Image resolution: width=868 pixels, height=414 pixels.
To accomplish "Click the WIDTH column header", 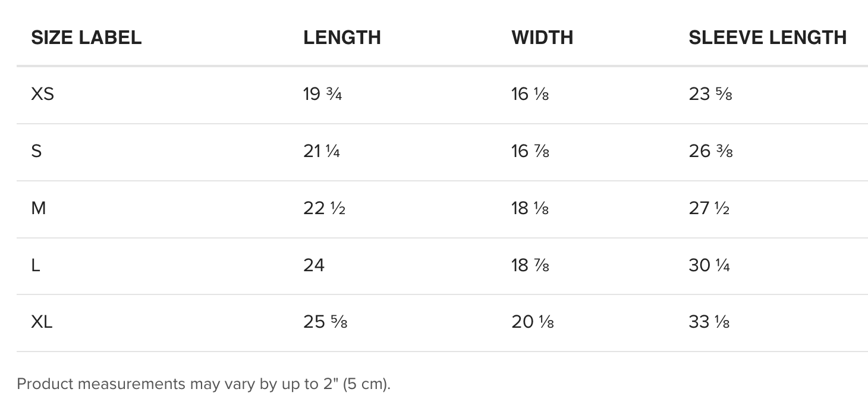I will click(542, 37).
